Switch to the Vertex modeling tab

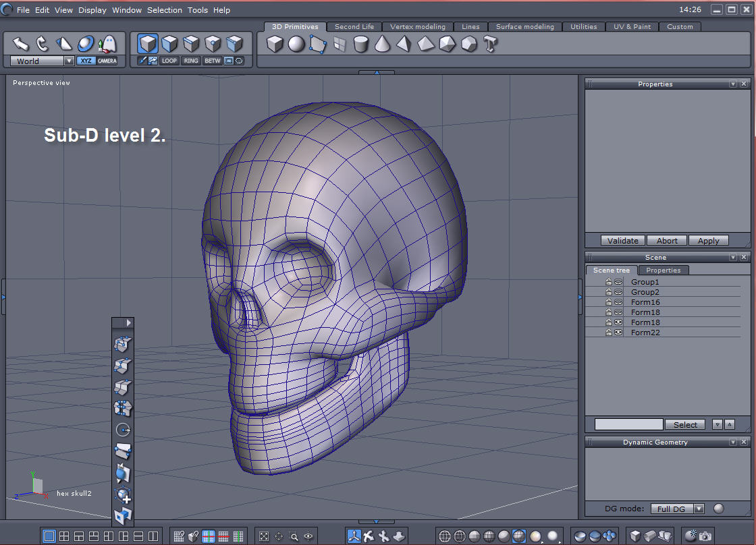418,26
